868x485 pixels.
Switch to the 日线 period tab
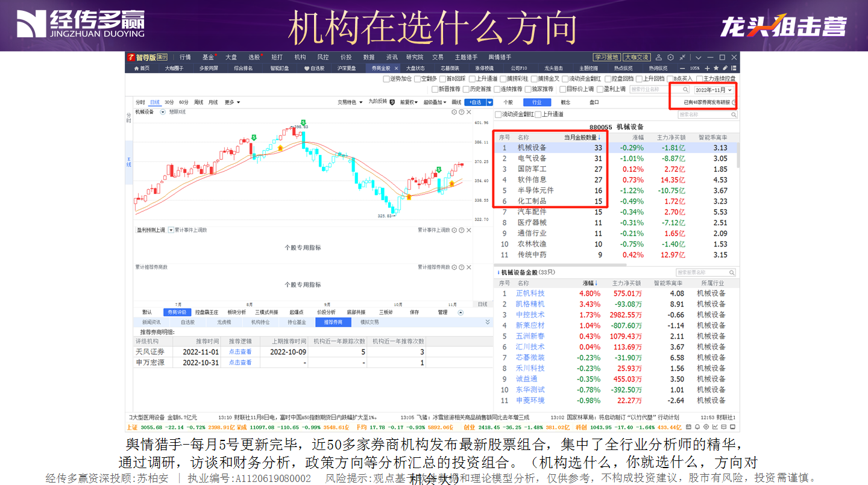pyautogui.click(x=155, y=102)
